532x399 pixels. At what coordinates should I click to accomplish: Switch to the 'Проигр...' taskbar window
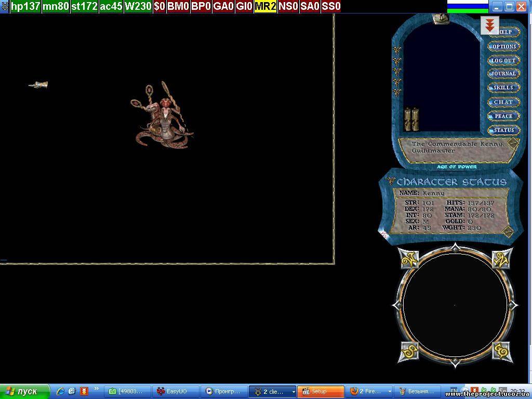(224, 392)
